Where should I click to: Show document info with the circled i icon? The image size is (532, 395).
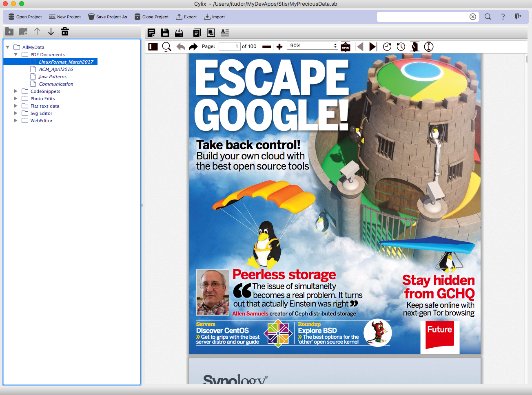tap(428, 46)
